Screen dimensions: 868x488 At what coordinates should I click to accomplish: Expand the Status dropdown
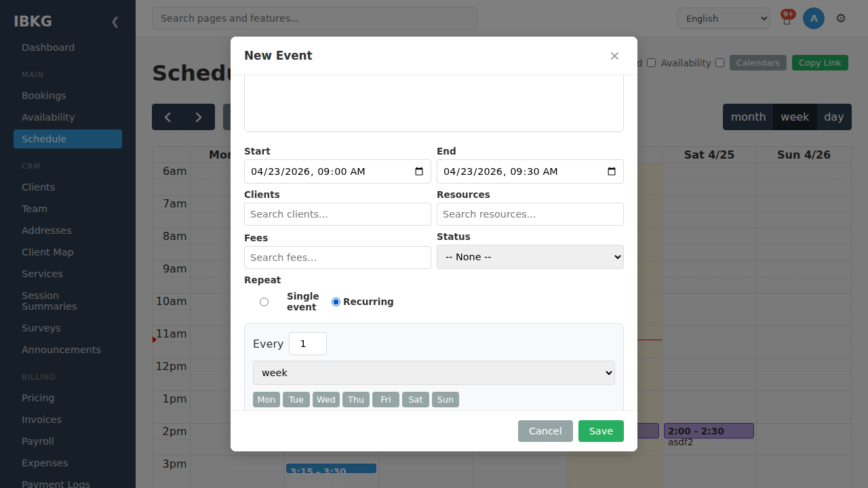[530, 257]
